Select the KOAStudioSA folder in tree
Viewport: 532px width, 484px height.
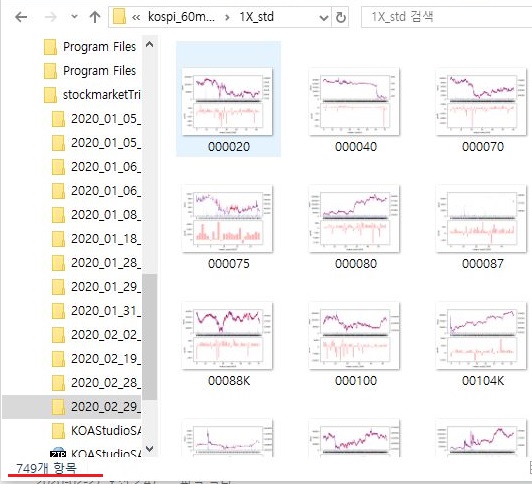(106, 431)
